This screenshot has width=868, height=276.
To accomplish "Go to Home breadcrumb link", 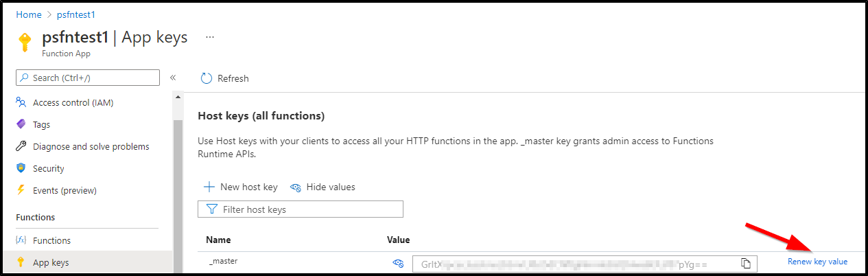I will (x=29, y=14).
